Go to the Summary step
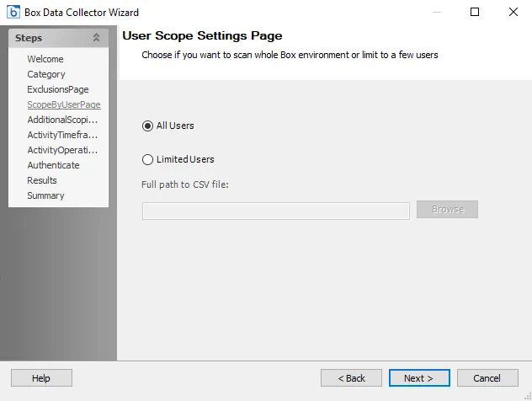Image resolution: width=532 pixels, height=401 pixels. (x=45, y=195)
